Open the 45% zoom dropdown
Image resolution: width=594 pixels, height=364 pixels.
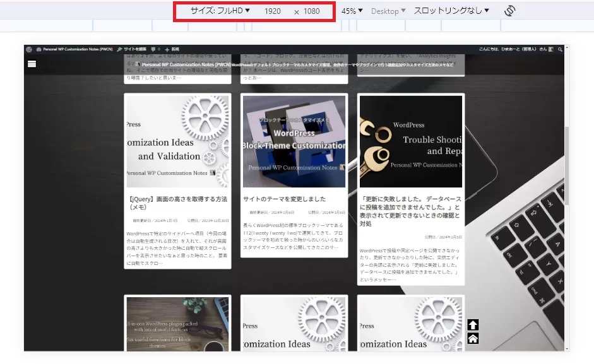(x=352, y=11)
